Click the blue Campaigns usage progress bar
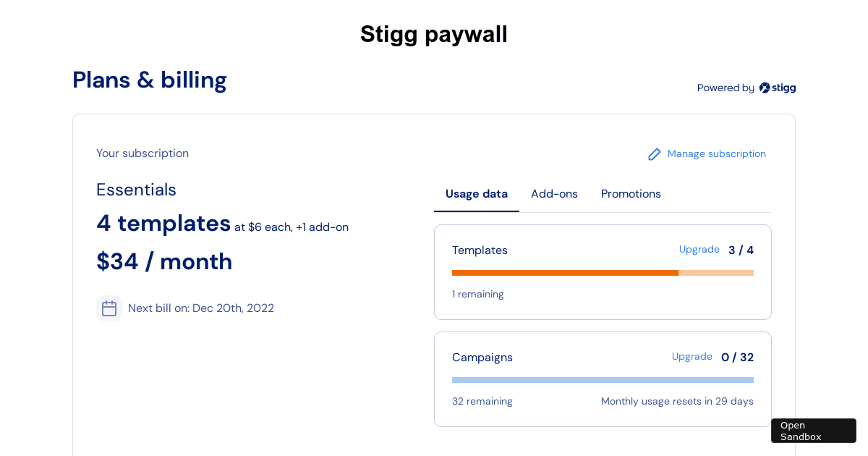Viewport: 868px width, 456px height. coord(603,380)
